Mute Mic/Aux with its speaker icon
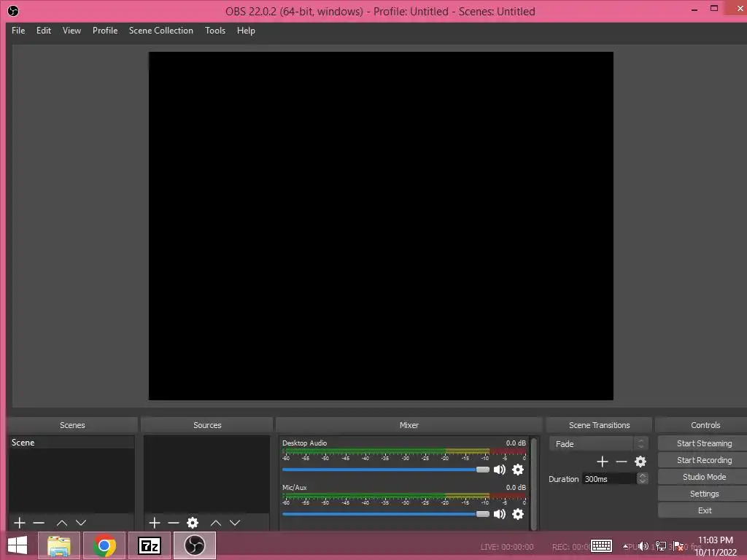Viewport: 747px width, 560px height. (499, 514)
